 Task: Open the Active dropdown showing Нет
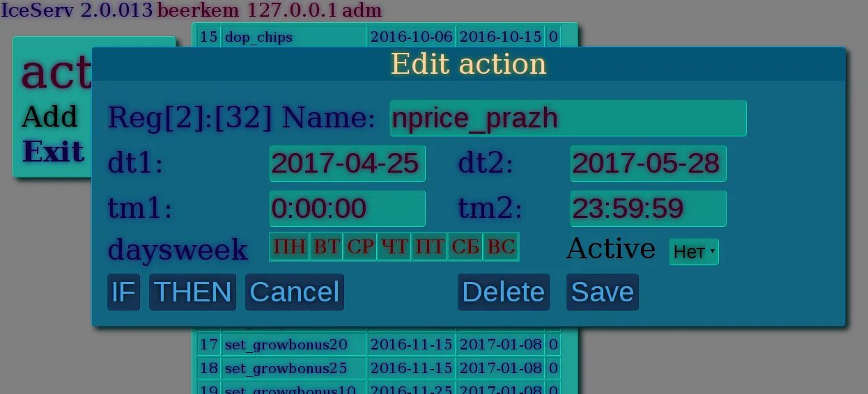[694, 252]
